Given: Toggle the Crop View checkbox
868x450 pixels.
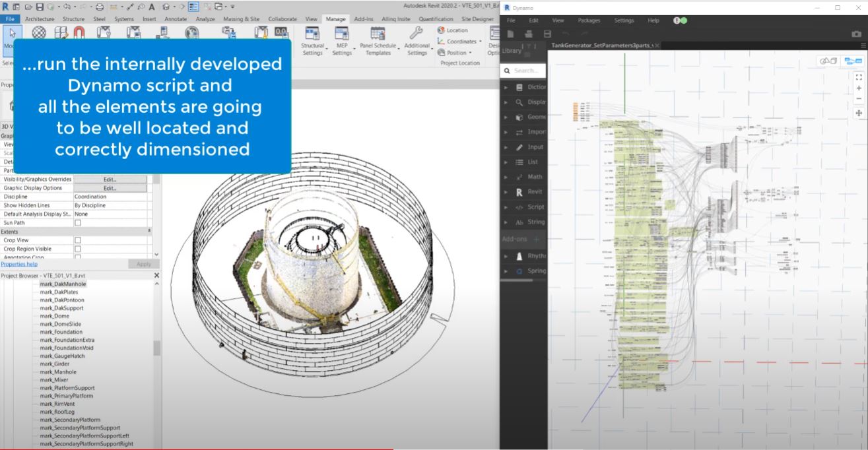Looking at the screenshot, I should [77, 240].
